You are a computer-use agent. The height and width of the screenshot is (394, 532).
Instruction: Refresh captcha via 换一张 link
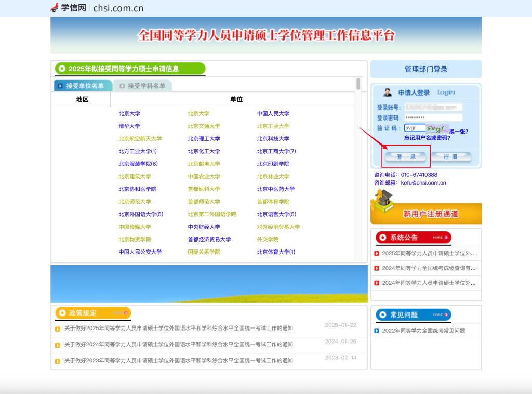[x=458, y=132]
